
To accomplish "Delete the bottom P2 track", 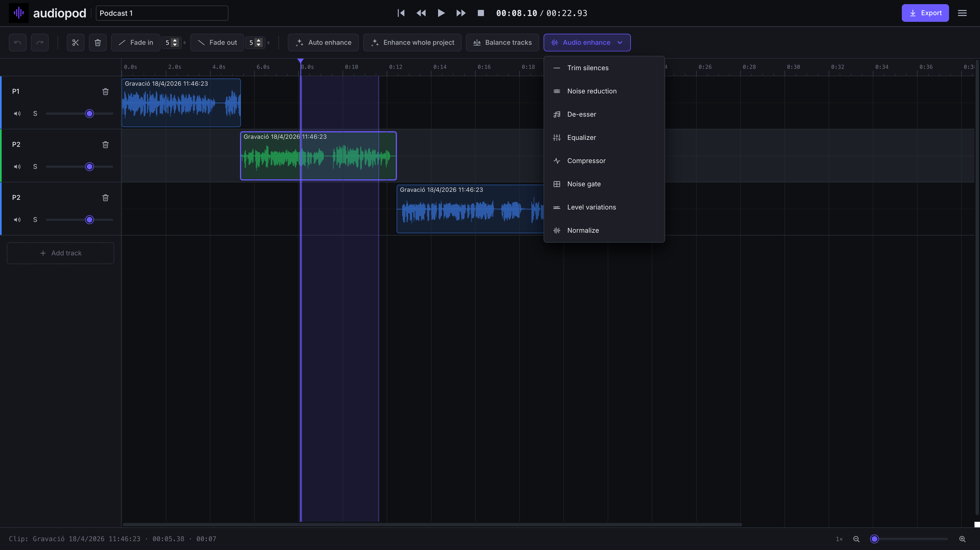I will click(106, 198).
